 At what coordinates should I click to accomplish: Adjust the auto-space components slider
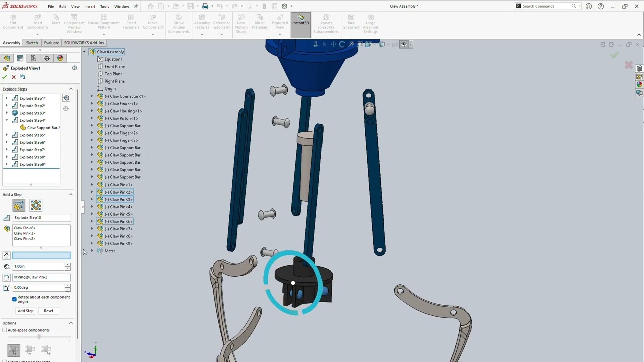click(x=39, y=337)
